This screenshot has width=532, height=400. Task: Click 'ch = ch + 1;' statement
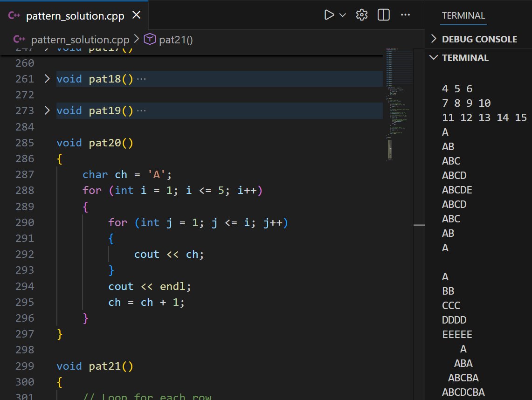coord(146,302)
